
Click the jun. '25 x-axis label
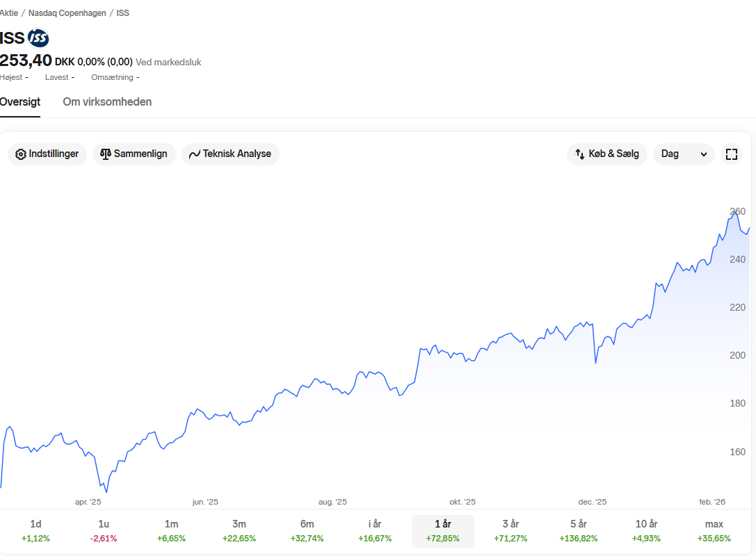(205, 502)
